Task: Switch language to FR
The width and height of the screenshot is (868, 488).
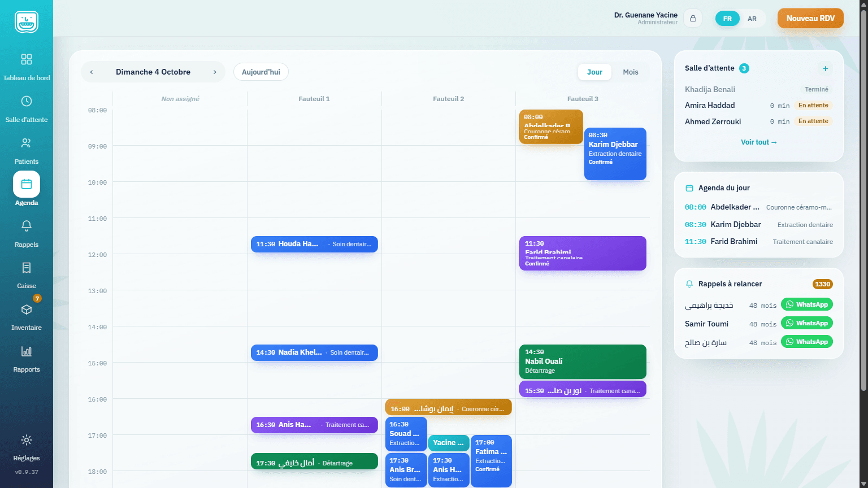Action: click(x=727, y=19)
